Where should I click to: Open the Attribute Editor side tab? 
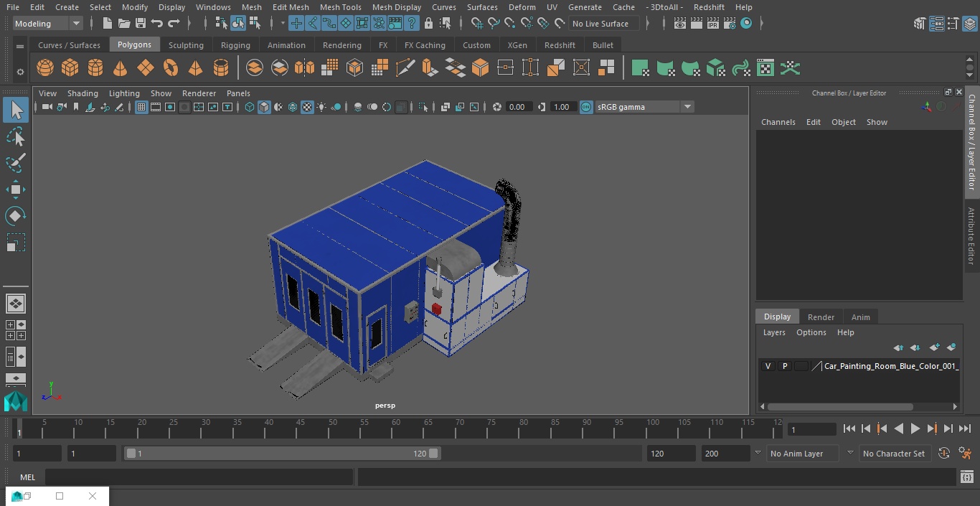pos(971,237)
